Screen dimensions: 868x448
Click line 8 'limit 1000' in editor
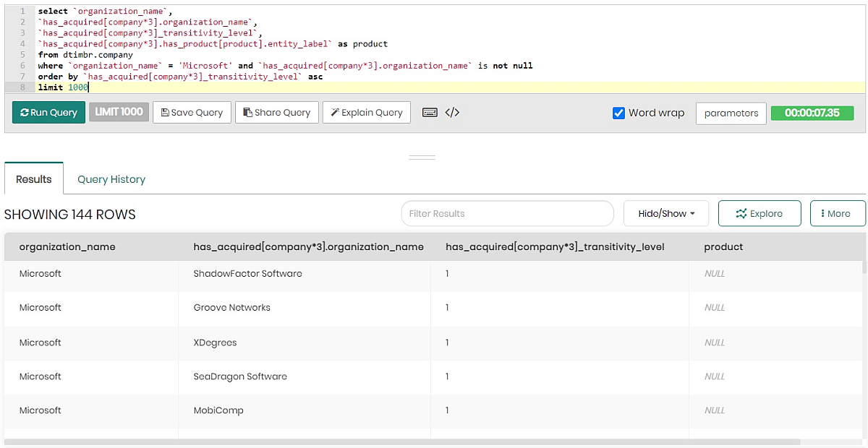(x=63, y=87)
